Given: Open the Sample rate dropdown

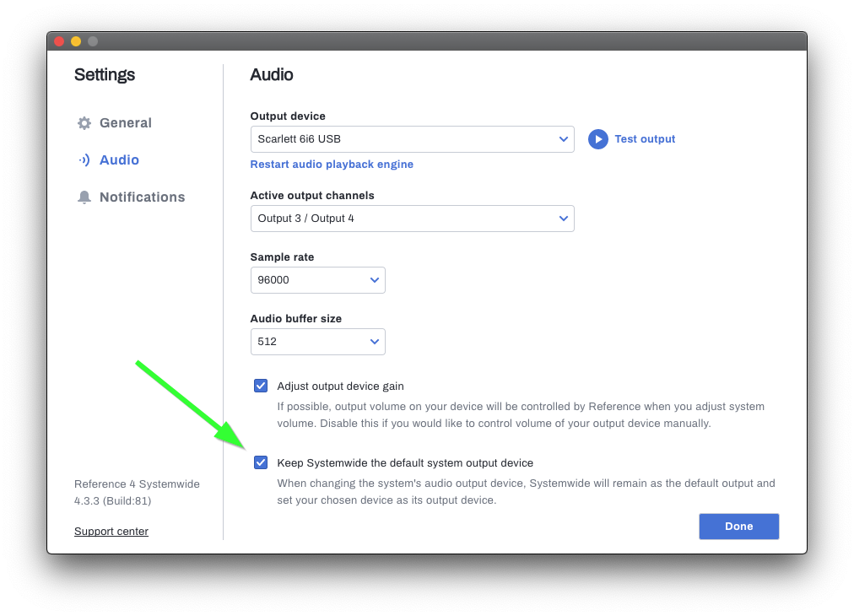Looking at the screenshot, I should tap(317, 280).
